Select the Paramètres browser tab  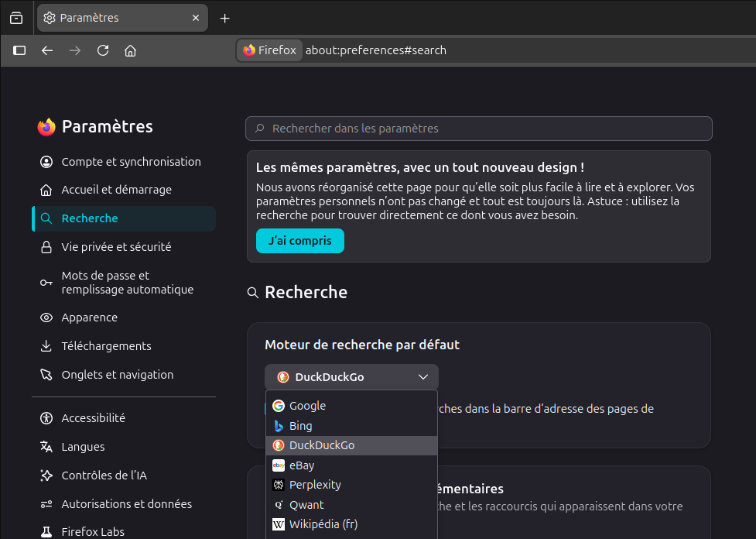pos(122,18)
